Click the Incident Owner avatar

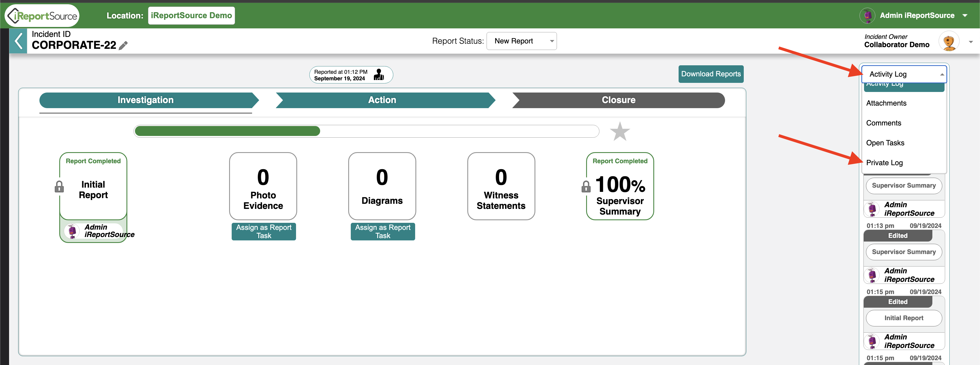[949, 41]
